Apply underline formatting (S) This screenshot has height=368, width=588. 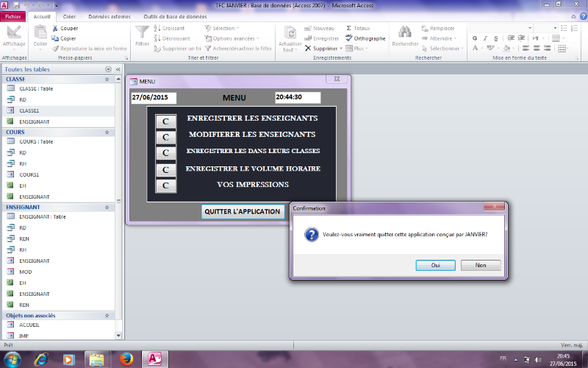pyautogui.click(x=495, y=38)
